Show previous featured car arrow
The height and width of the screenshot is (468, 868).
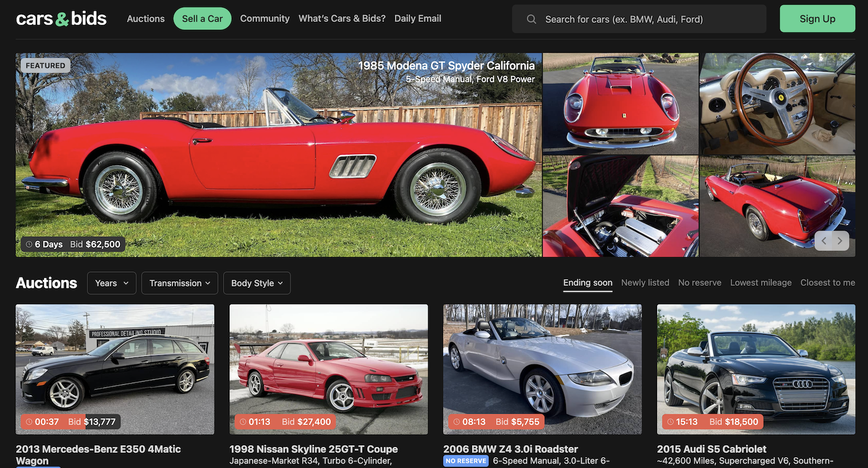click(824, 241)
